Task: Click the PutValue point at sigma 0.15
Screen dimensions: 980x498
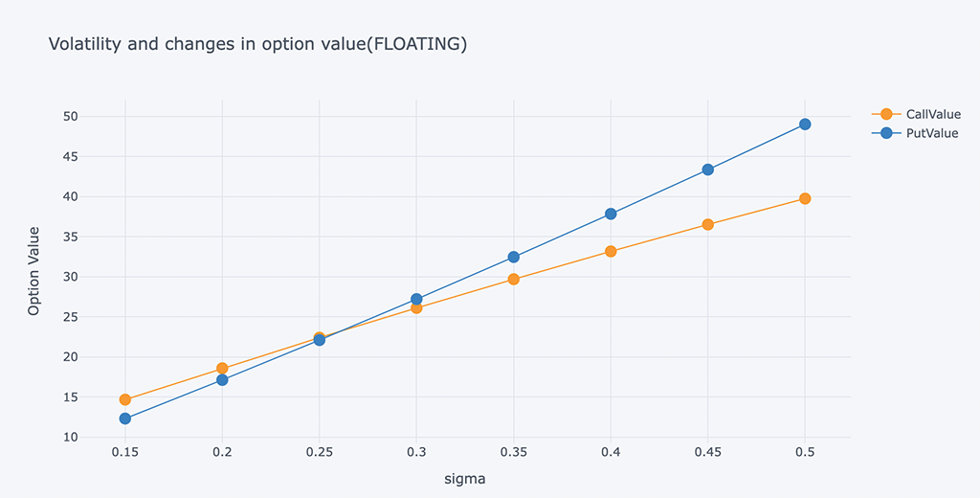Action: 124,419
